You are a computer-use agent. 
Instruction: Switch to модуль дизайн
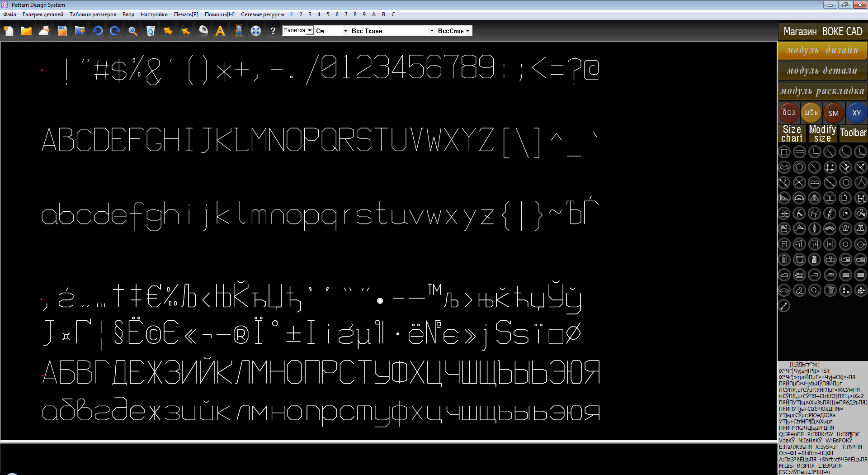822,51
